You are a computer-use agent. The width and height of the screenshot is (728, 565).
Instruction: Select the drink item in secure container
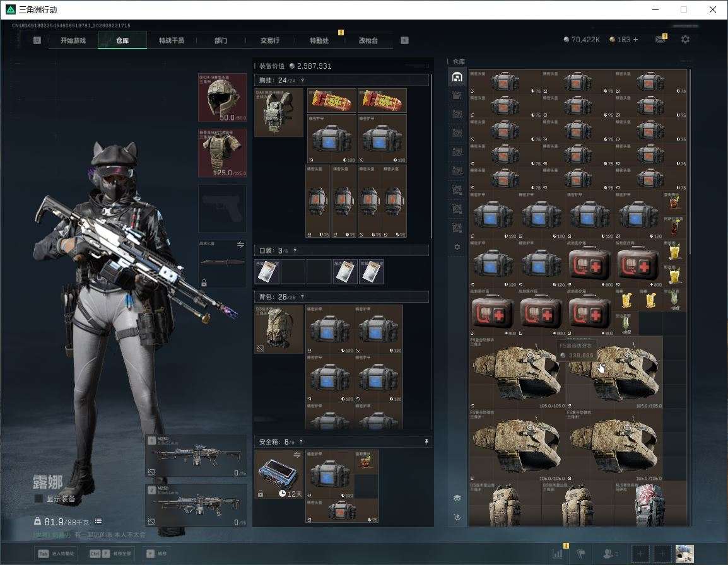coord(366,462)
